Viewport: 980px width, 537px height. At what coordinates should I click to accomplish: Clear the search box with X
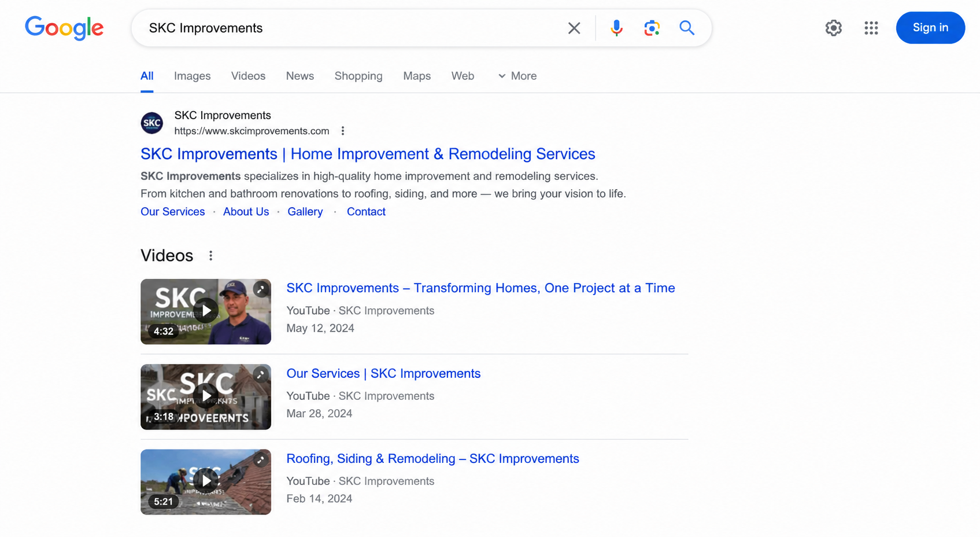(x=574, y=28)
